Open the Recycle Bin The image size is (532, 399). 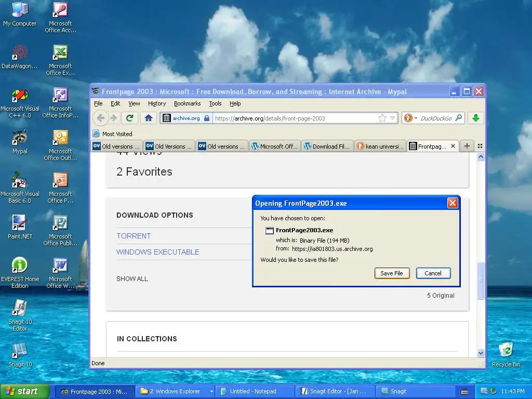click(506, 355)
